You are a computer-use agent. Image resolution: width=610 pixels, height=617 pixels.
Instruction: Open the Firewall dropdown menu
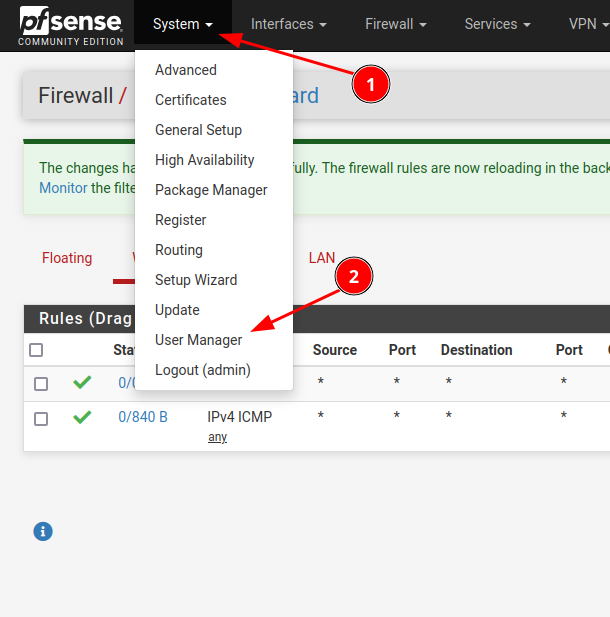[396, 24]
